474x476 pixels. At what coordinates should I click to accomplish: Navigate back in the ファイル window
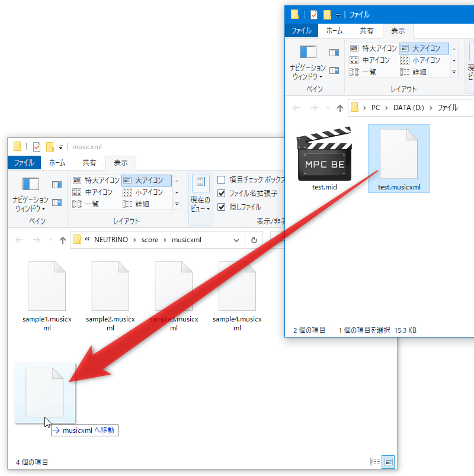pyautogui.click(x=297, y=108)
